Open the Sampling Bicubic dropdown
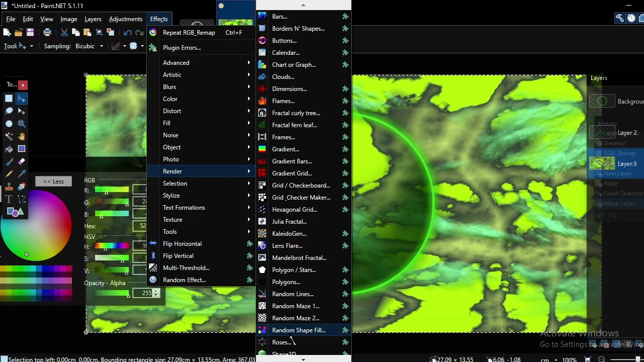This screenshot has height=362, width=644. point(90,46)
